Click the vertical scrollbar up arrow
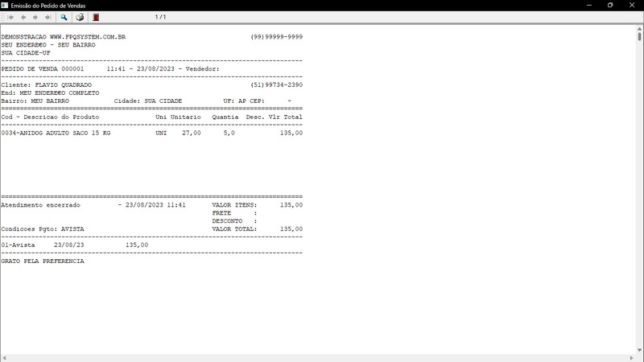Screen dimensions: 644x362 [x=639, y=29]
